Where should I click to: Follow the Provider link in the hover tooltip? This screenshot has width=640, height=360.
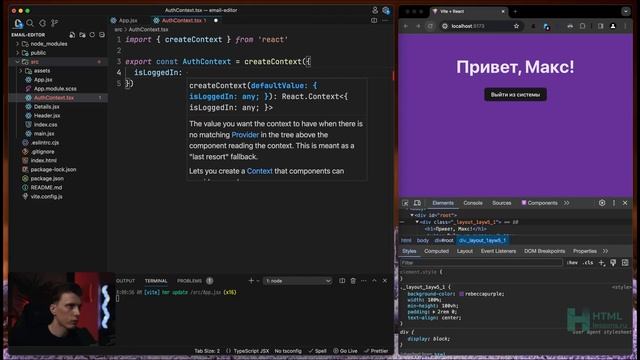point(245,135)
